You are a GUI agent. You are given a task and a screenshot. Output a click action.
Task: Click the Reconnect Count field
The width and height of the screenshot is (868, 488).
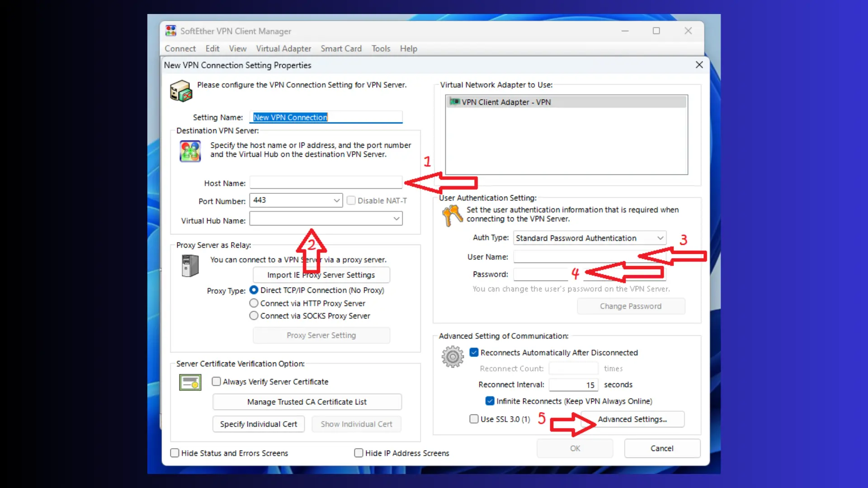click(x=573, y=368)
